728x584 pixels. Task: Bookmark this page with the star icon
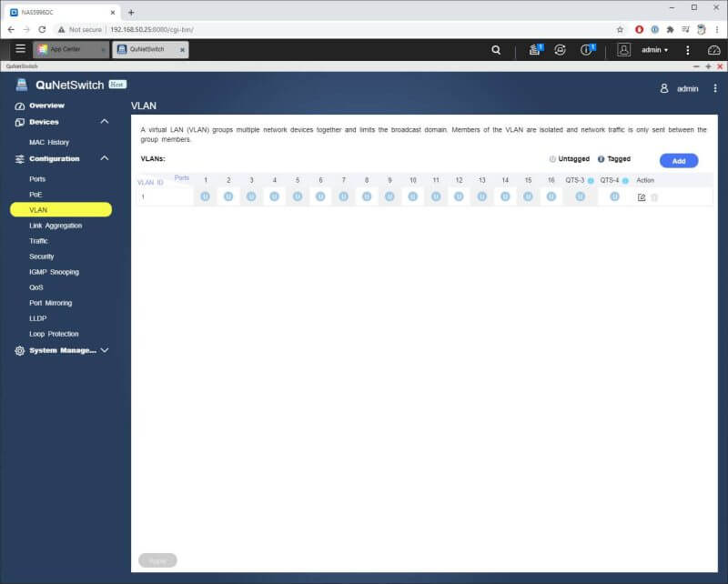coord(620,29)
